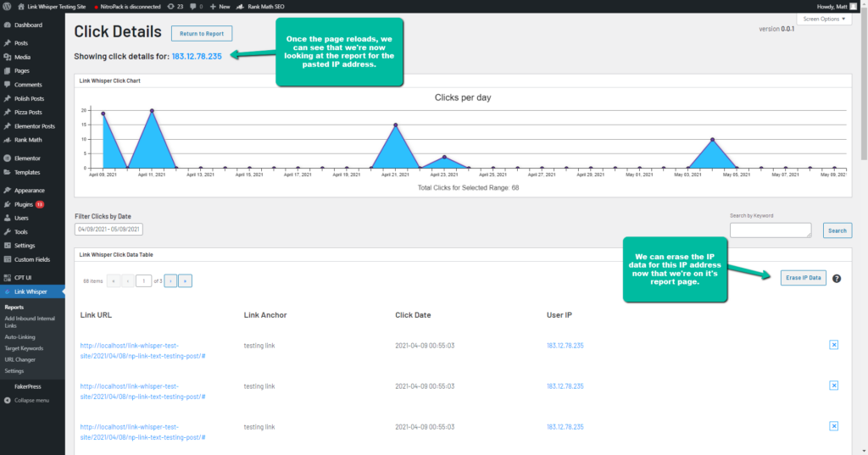Viewport: 868px width, 455px height.
Task: Open IP 183.12.78.235 in page heading
Action: [x=197, y=56]
